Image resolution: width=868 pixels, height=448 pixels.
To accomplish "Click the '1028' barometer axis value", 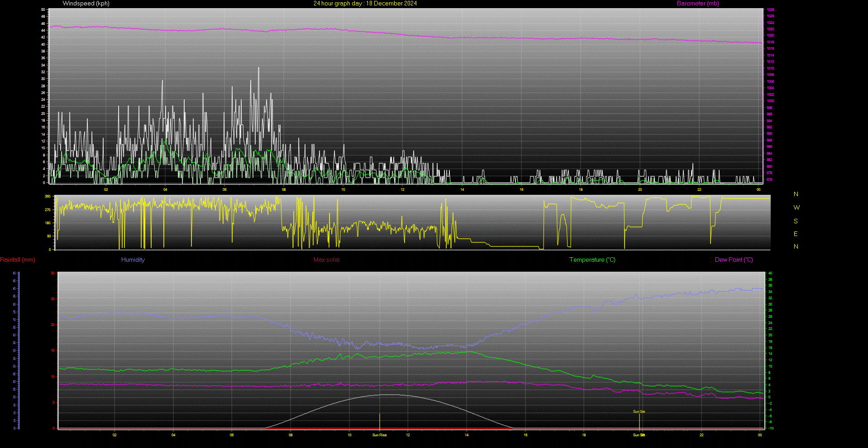I will tap(770, 9).
